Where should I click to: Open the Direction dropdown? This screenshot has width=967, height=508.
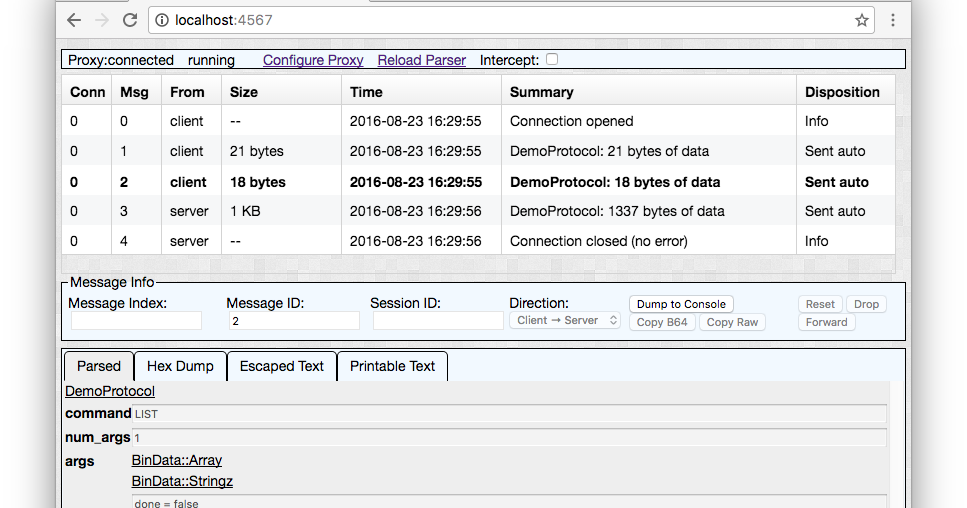coord(565,321)
